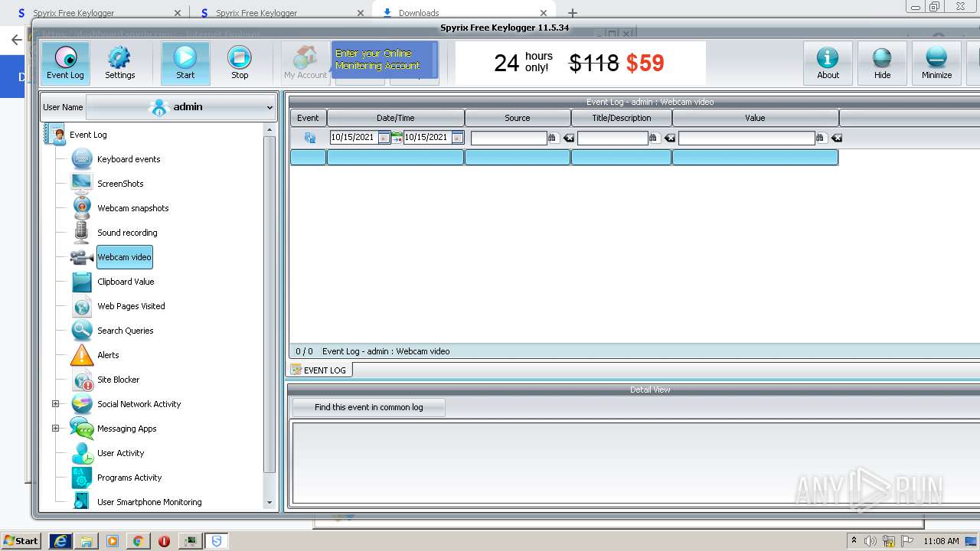Expand Messaging Apps tree node

pos(55,429)
